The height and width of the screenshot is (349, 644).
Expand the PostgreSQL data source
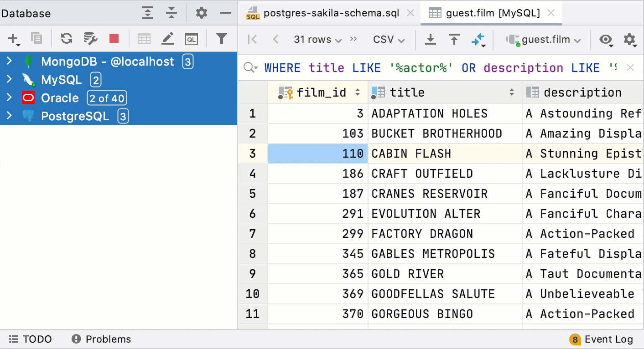tap(10, 116)
